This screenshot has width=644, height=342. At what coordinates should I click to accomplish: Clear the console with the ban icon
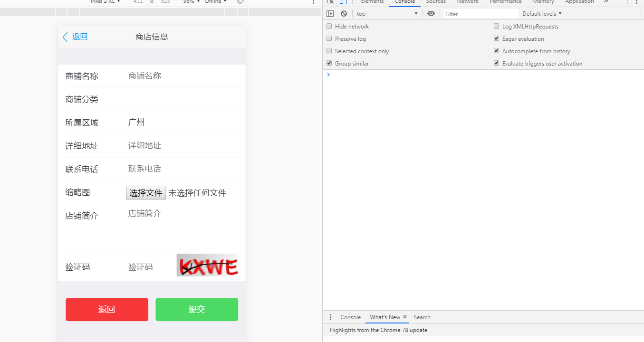(x=344, y=14)
